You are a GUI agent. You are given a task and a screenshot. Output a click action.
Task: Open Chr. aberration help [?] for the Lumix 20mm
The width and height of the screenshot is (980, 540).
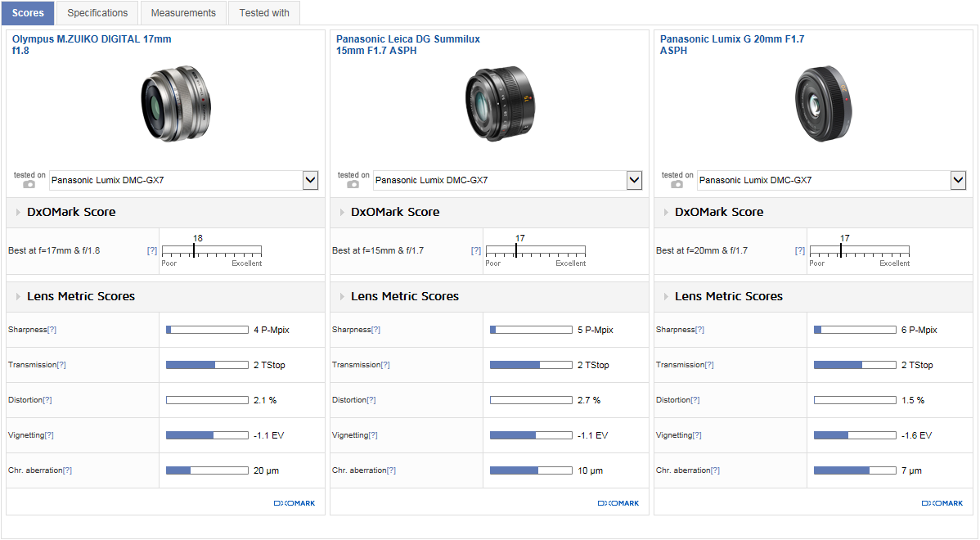pyautogui.click(x=715, y=470)
